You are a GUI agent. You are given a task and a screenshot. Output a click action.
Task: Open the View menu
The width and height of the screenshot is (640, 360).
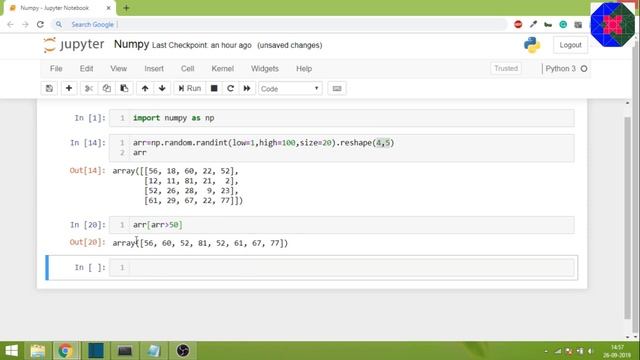click(119, 69)
